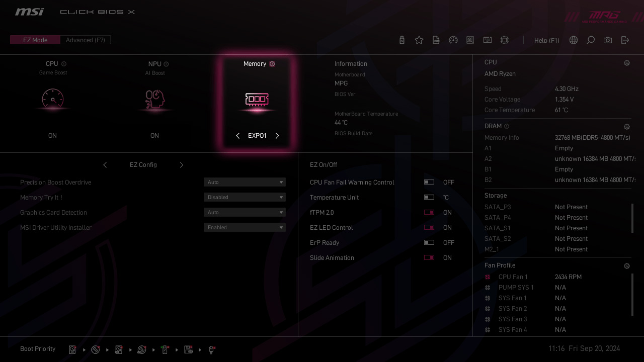The height and width of the screenshot is (362, 644).
Task: Open the M-Flash USB update icon
Action: [401, 40]
